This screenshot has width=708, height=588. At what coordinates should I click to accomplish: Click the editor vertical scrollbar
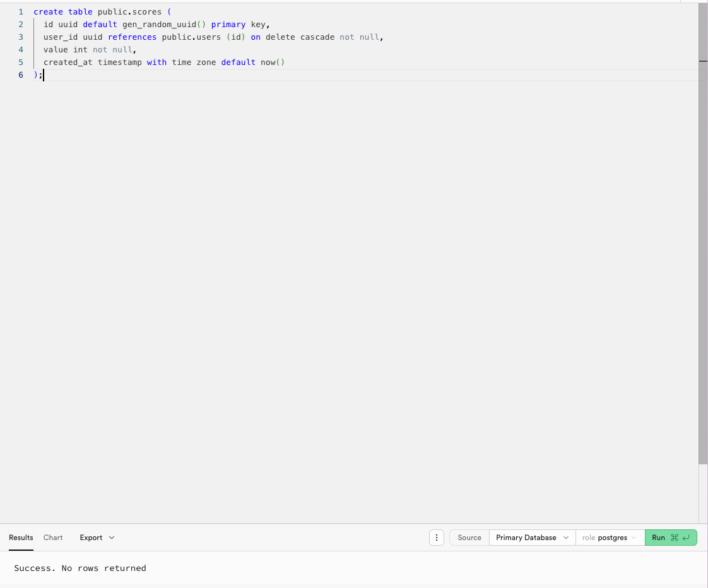(703, 235)
